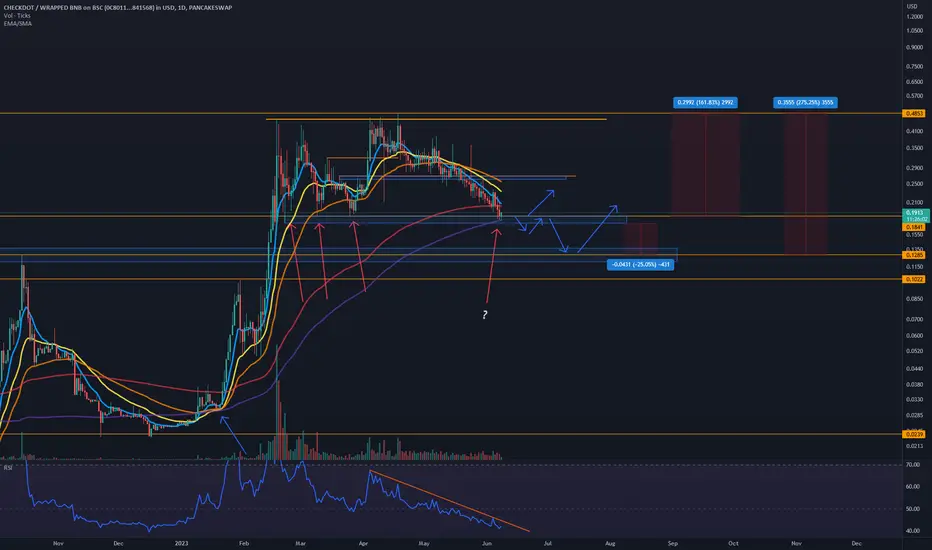Click the Aug label on time axis
932x550 pixels.
point(610,543)
